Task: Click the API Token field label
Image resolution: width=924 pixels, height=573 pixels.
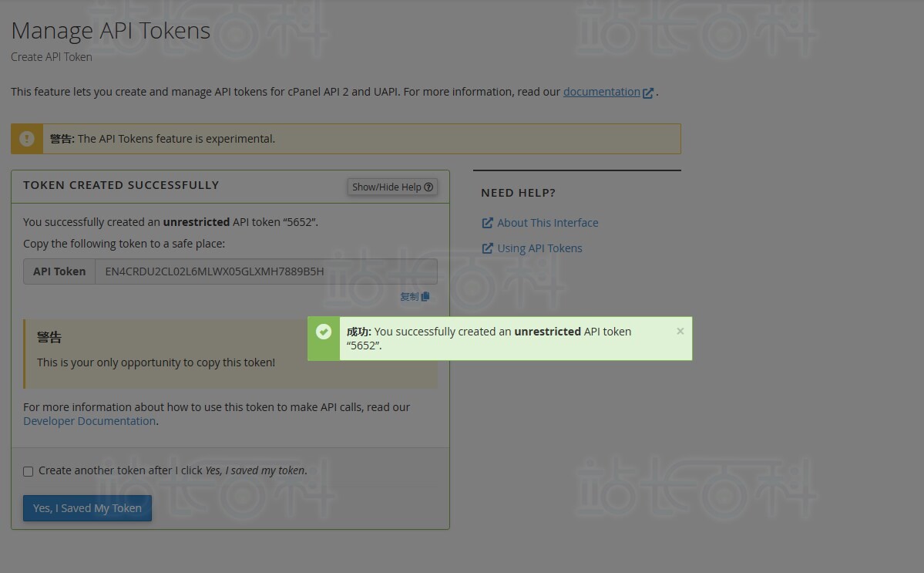Action: (59, 271)
